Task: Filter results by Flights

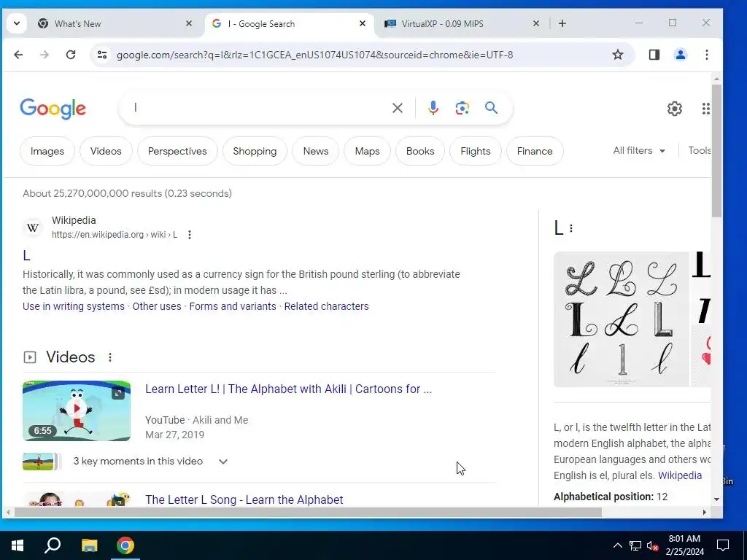Action: pos(475,151)
